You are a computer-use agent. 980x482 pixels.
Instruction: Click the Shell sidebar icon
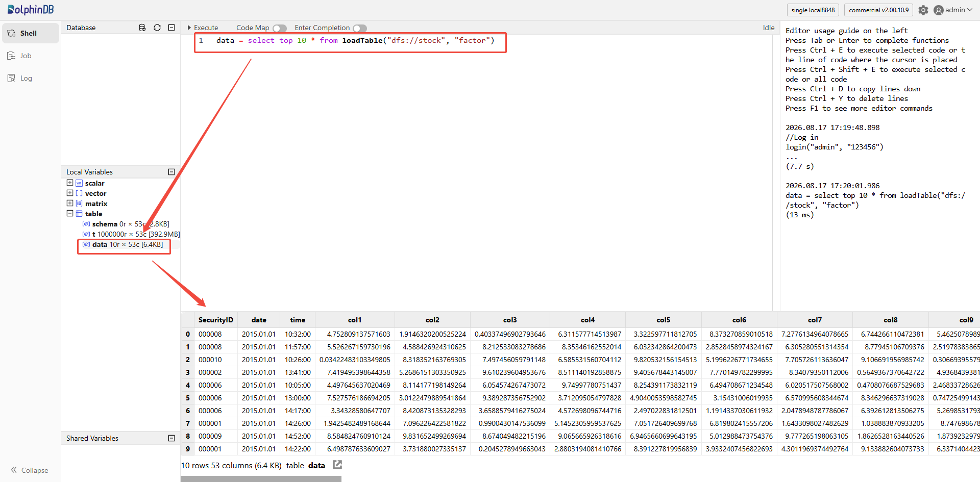click(x=11, y=33)
